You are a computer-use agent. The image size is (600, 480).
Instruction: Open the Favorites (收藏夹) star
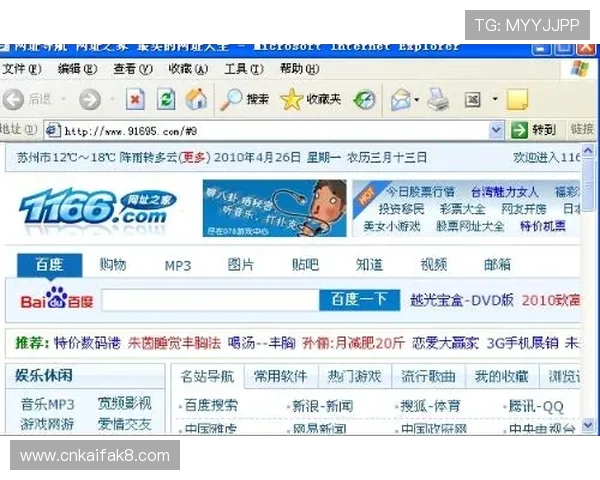coord(310,100)
